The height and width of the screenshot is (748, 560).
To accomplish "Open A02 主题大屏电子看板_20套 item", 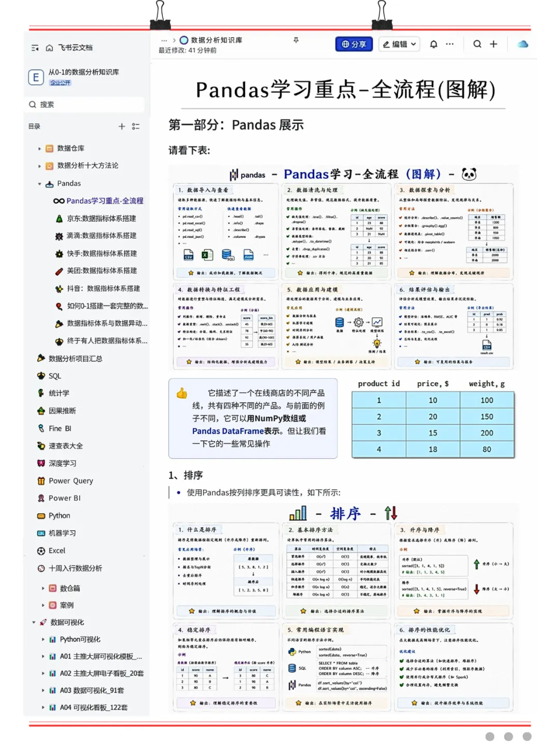I will tap(102, 673).
